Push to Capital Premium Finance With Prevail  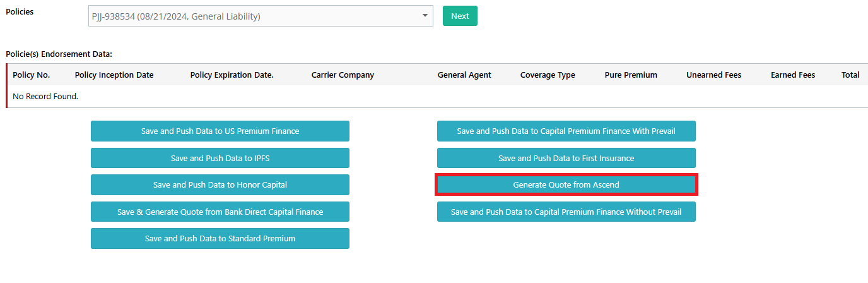click(x=566, y=131)
